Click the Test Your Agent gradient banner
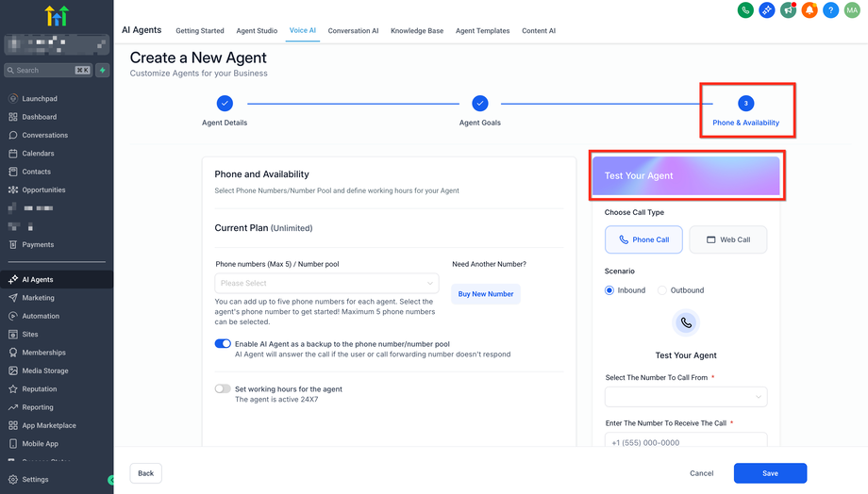The image size is (868, 494). (686, 175)
